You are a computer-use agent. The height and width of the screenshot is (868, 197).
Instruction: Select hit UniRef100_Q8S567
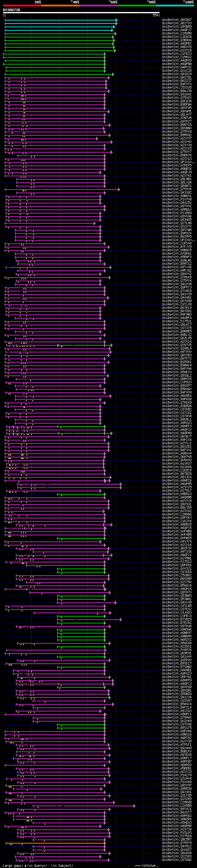click(177, 20)
